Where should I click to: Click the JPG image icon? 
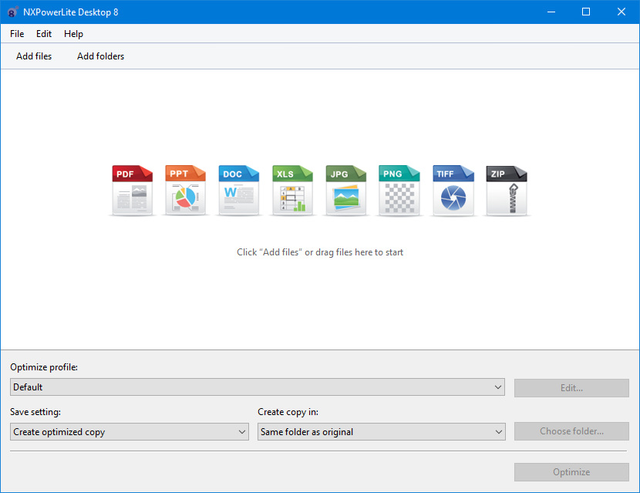click(x=346, y=190)
